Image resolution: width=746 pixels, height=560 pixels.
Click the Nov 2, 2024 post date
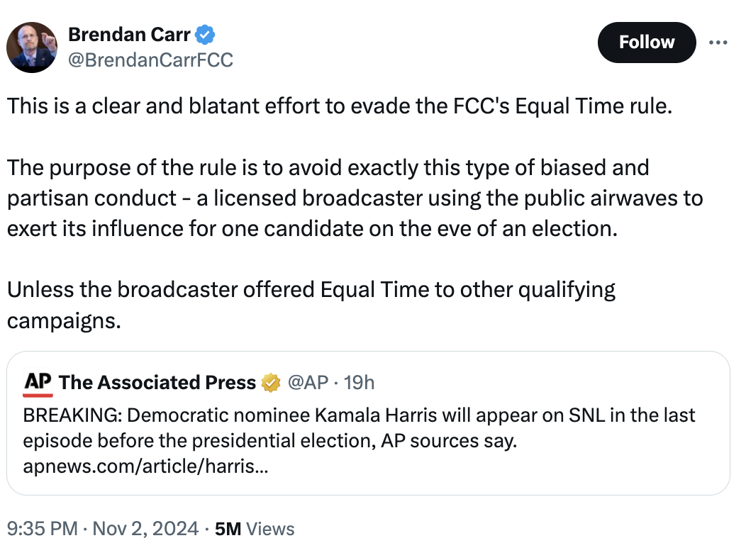coord(145,529)
